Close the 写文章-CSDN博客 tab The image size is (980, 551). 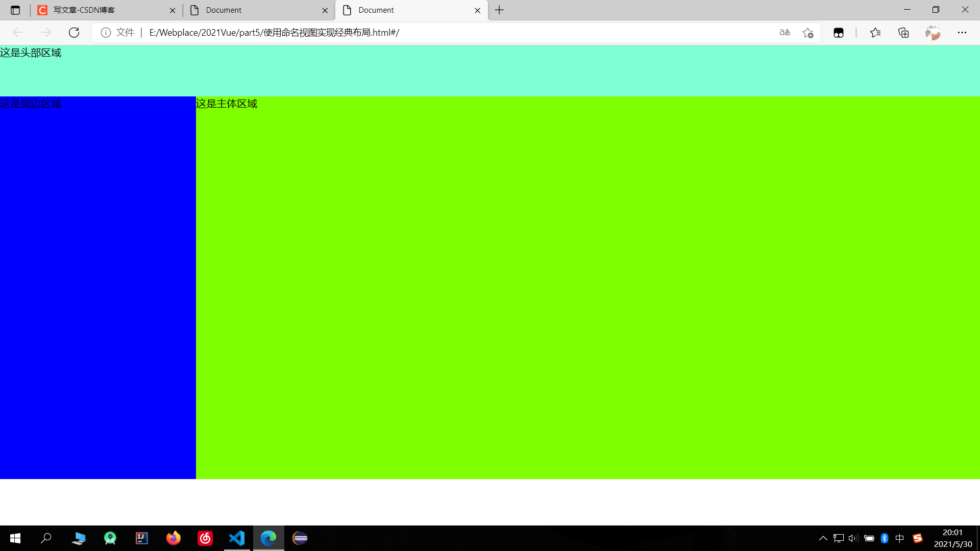pos(173,10)
